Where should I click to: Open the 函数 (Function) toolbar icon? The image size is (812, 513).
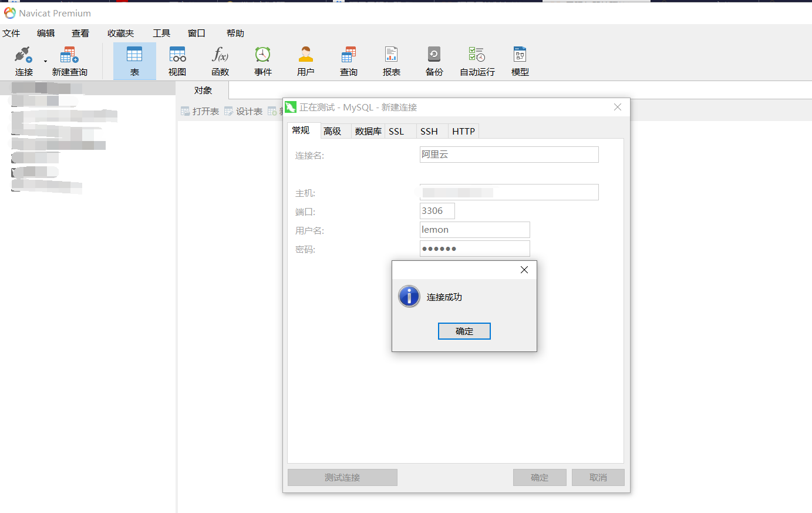pos(220,61)
